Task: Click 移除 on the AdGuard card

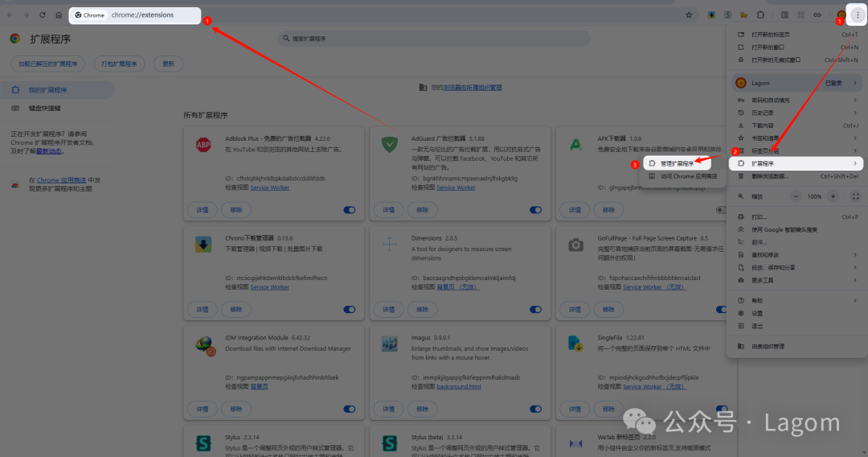Action: (423, 210)
